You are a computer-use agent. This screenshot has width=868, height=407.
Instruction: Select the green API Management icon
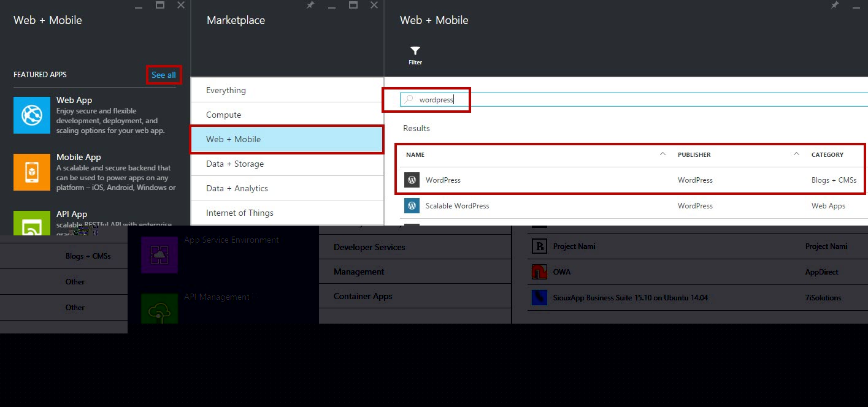(159, 309)
